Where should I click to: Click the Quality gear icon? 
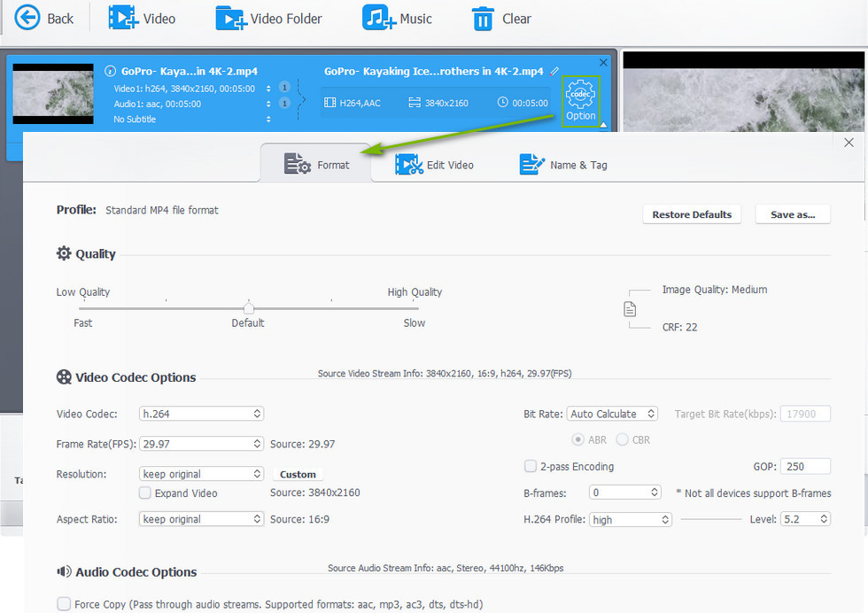[64, 253]
